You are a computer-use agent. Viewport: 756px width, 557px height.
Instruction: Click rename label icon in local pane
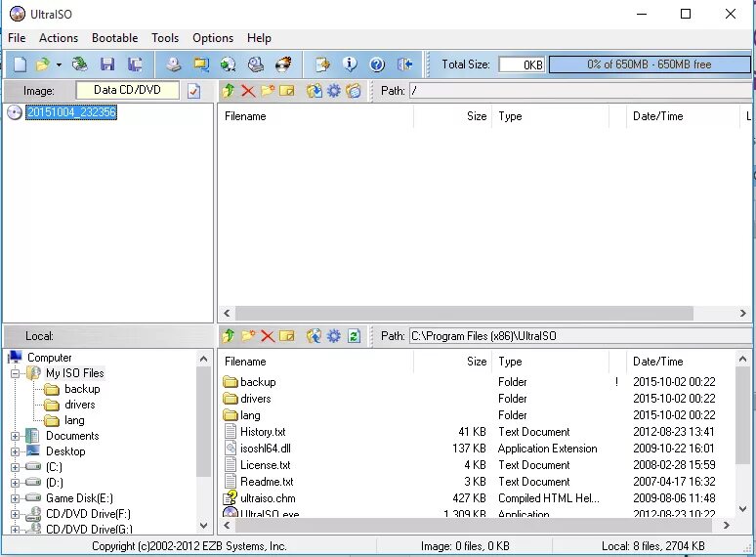click(x=287, y=335)
